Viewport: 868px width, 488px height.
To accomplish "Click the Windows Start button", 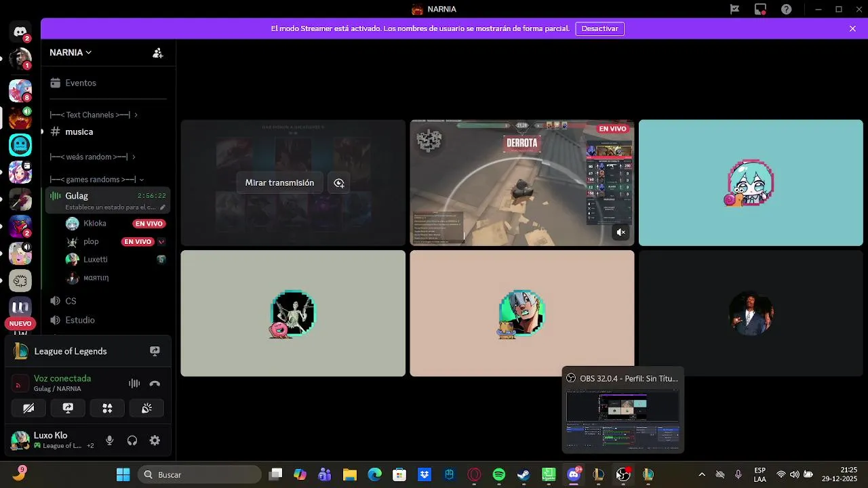I will pos(123,474).
